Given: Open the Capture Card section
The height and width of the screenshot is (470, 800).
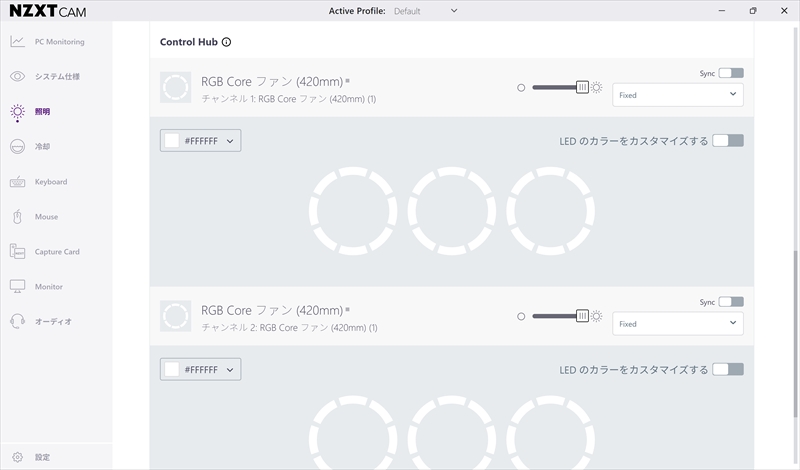Looking at the screenshot, I should click(x=56, y=252).
